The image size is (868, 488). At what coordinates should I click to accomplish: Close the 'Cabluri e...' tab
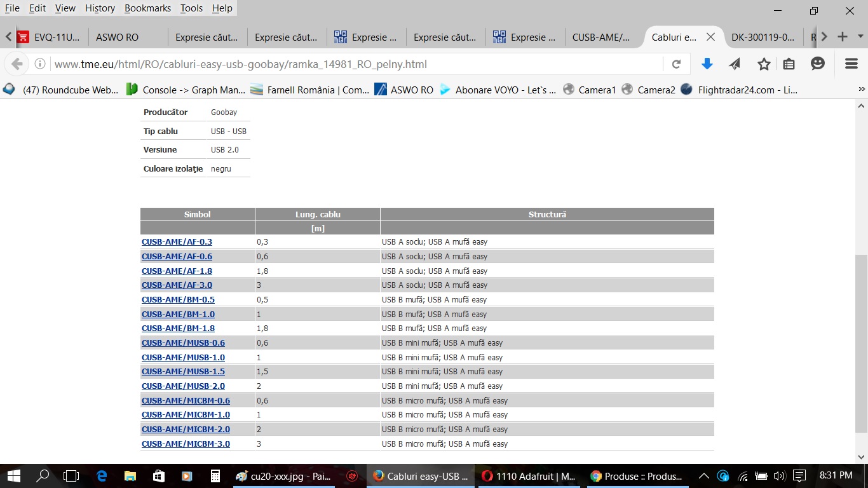click(x=710, y=37)
